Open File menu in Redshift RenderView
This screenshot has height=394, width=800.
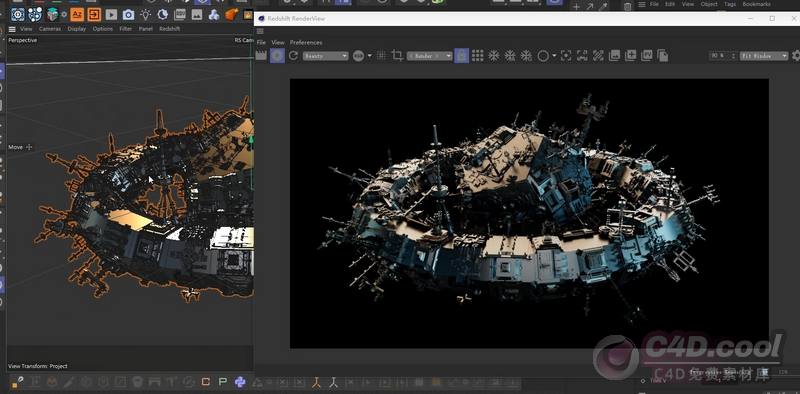pos(261,42)
